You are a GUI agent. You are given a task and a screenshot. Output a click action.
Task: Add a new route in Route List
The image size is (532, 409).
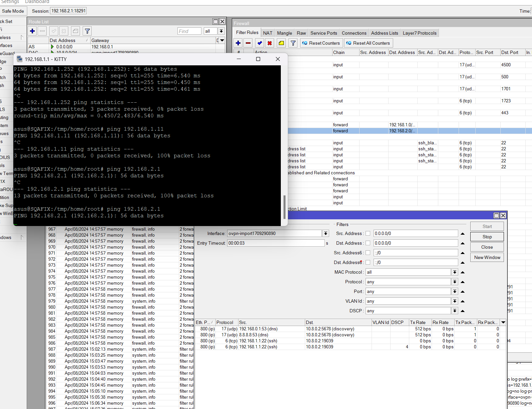point(32,31)
